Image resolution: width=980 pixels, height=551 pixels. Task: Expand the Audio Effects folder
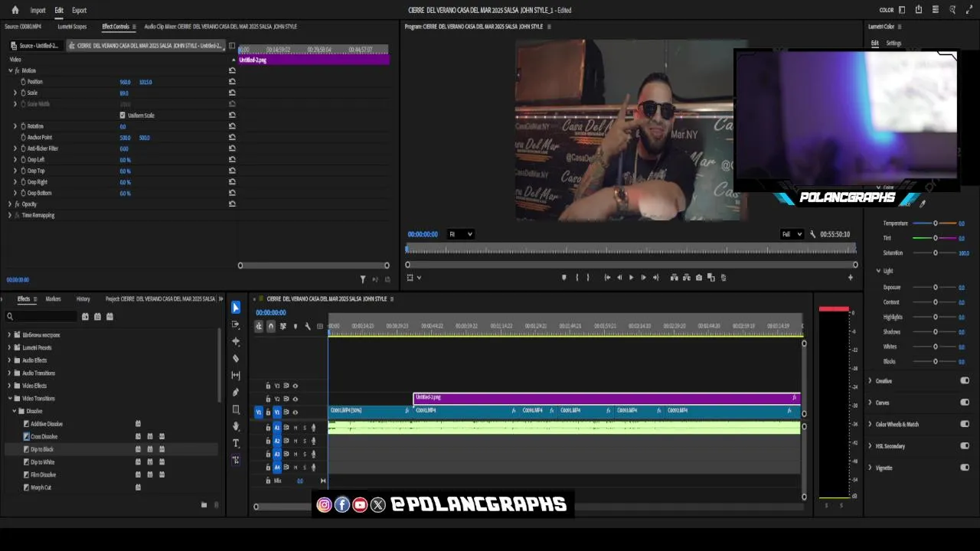click(x=9, y=360)
